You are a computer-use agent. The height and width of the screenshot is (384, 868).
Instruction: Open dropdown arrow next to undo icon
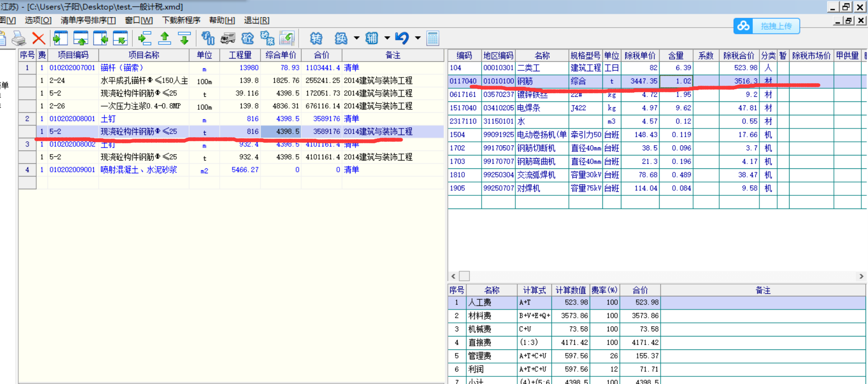(x=417, y=38)
